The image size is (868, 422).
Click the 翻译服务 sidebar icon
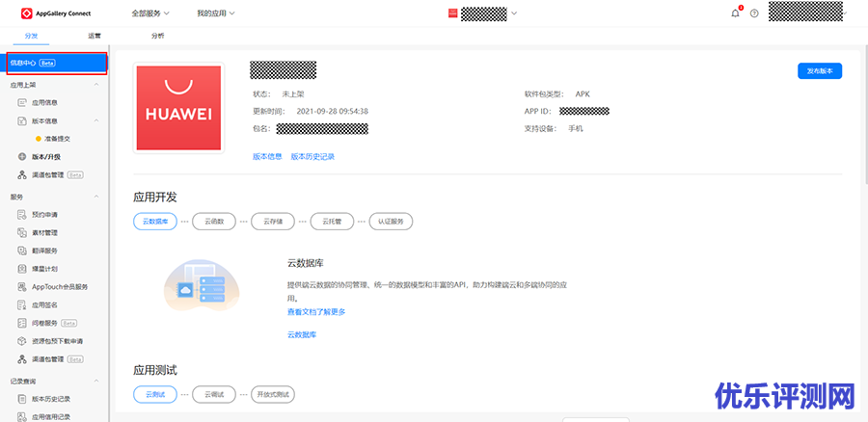[22, 251]
